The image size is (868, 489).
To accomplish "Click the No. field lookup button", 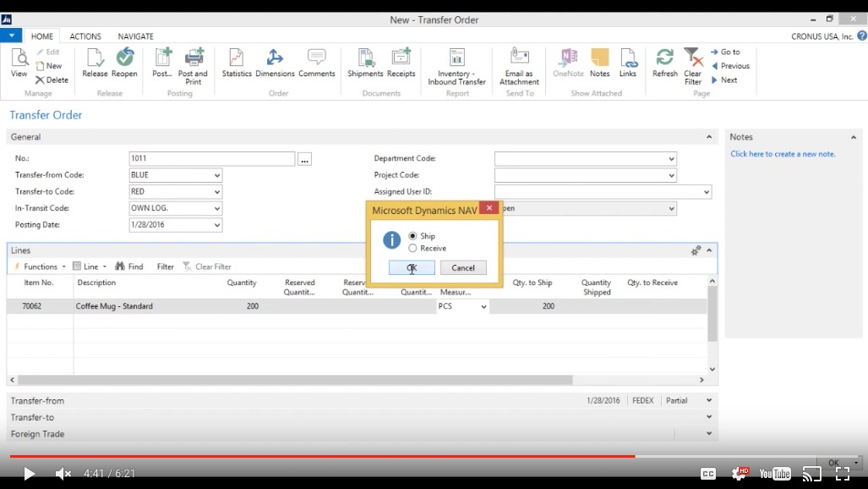I will [304, 159].
